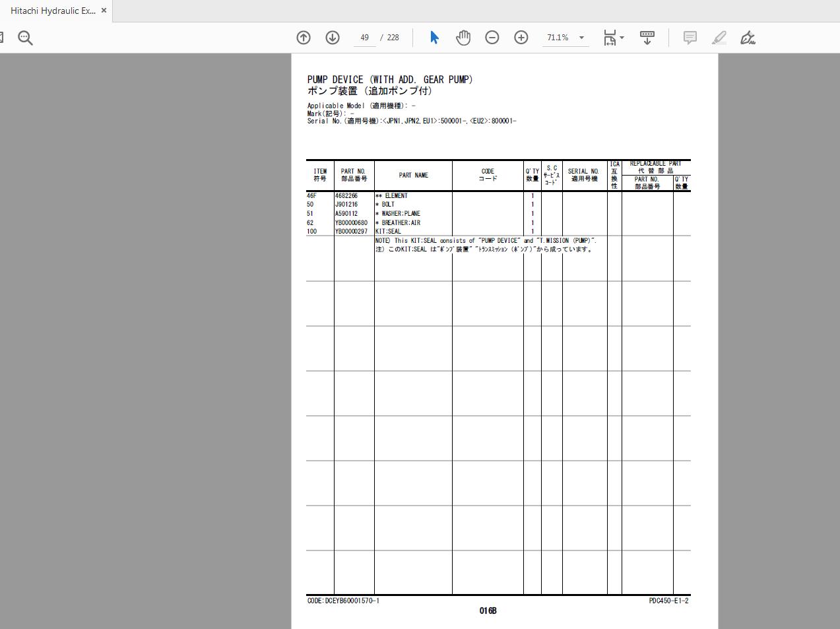
Task: Click the zoom in (plus) icon
Action: pos(521,38)
